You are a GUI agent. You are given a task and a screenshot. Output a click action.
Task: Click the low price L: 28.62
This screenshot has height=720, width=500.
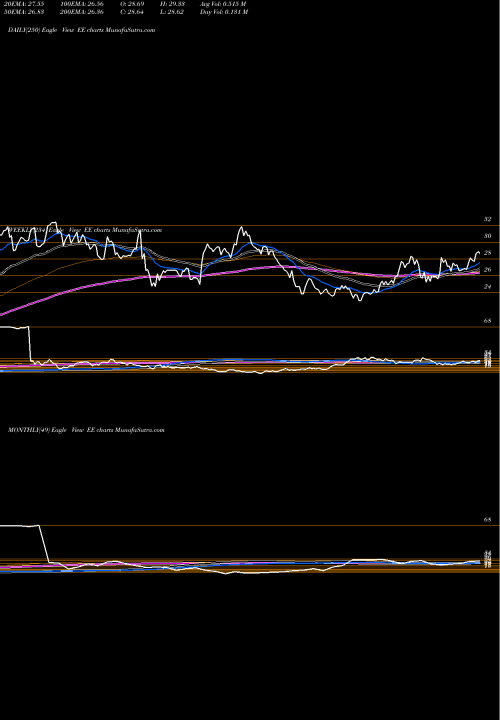[172, 12]
